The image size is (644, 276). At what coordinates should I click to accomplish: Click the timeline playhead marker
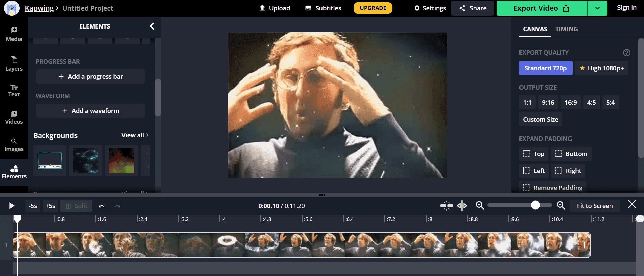coord(17,219)
